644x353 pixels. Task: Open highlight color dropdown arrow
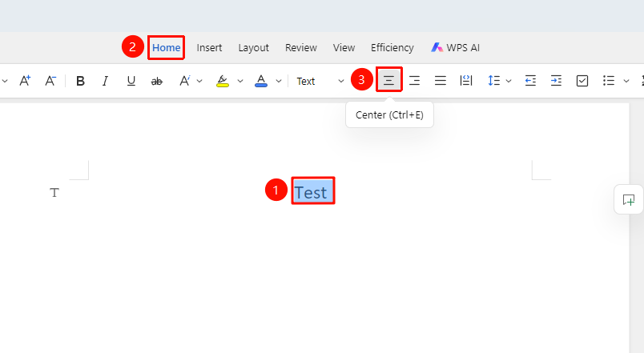pos(240,82)
